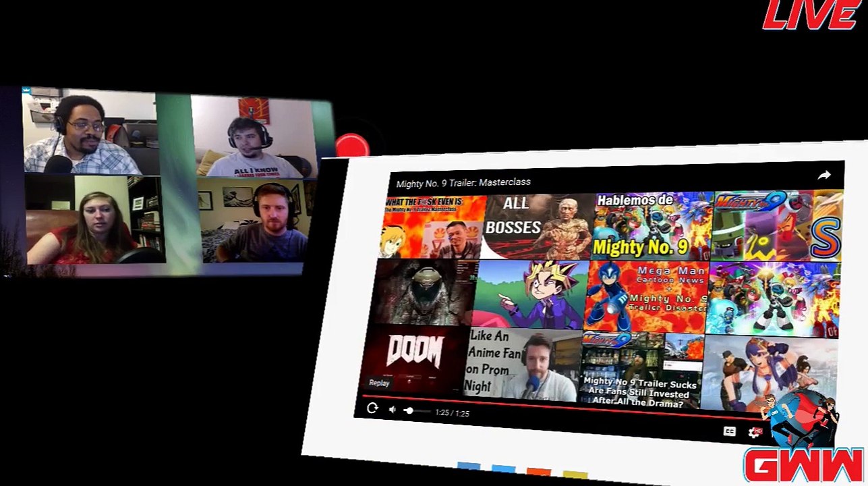Open the 'Like An Anime Fan on Prom Night' video
Screen dimensions: 868x486
click(x=523, y=364)
